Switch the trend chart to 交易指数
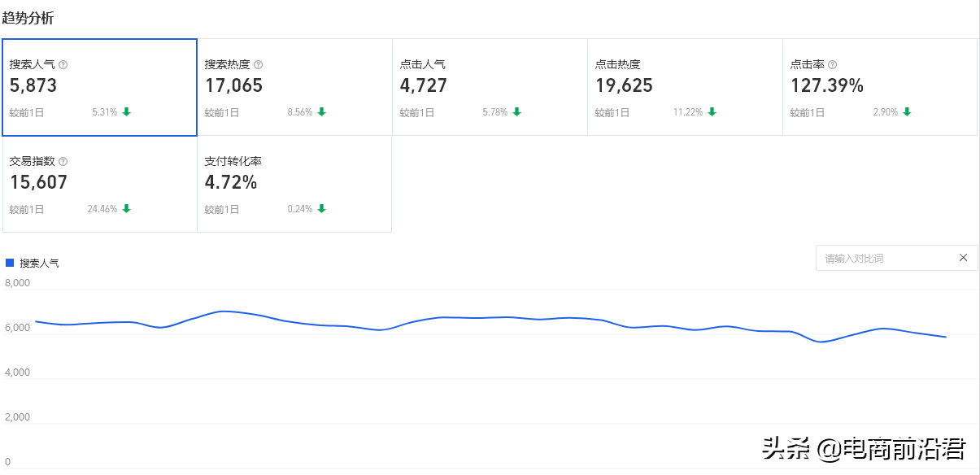The height and width of the screenshot is (475, 980). (99, 183)
